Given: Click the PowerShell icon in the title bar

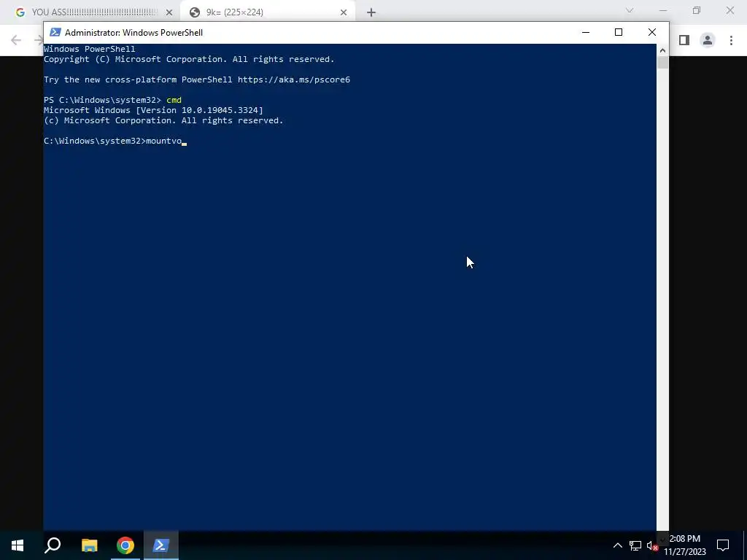Looking at the screenshot, I should pyautogui.click(x=55, y=32).
